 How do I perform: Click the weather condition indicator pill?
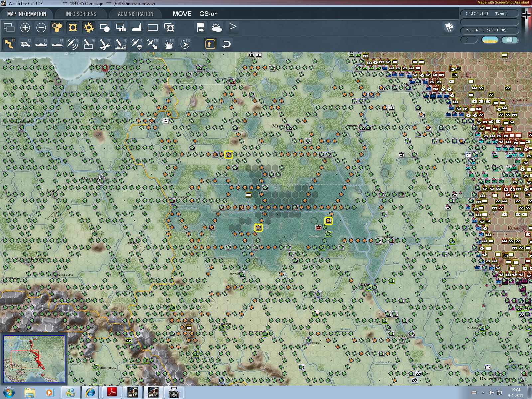[490, 40]
